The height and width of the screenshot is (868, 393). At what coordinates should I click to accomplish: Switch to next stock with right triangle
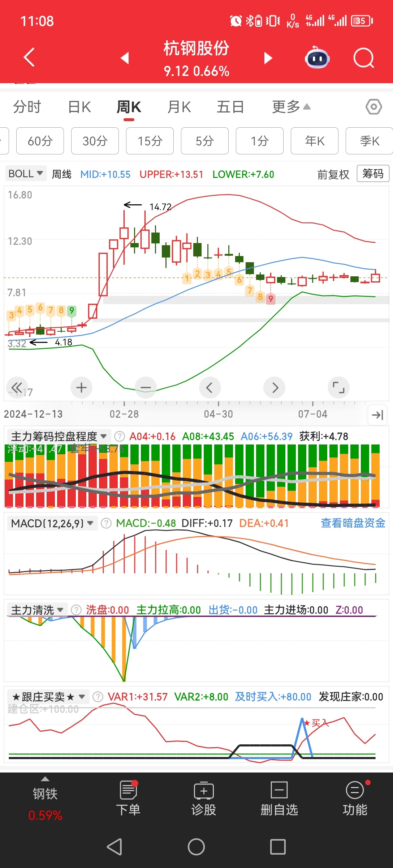pyautogui.click(x=268, y=58)
